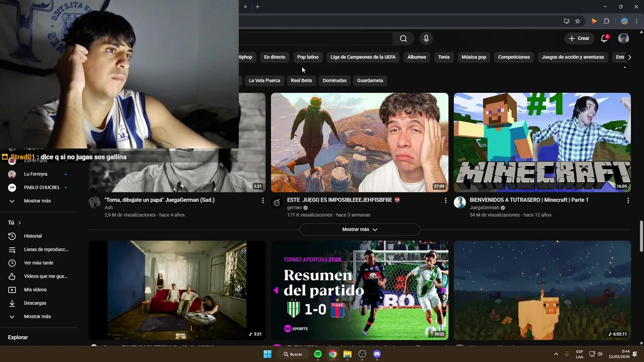Image resolution: width=644 pixels, height=362 pixels.
Task: Click the install/cast icon in address bar
Action: click(x=567, y=21)
